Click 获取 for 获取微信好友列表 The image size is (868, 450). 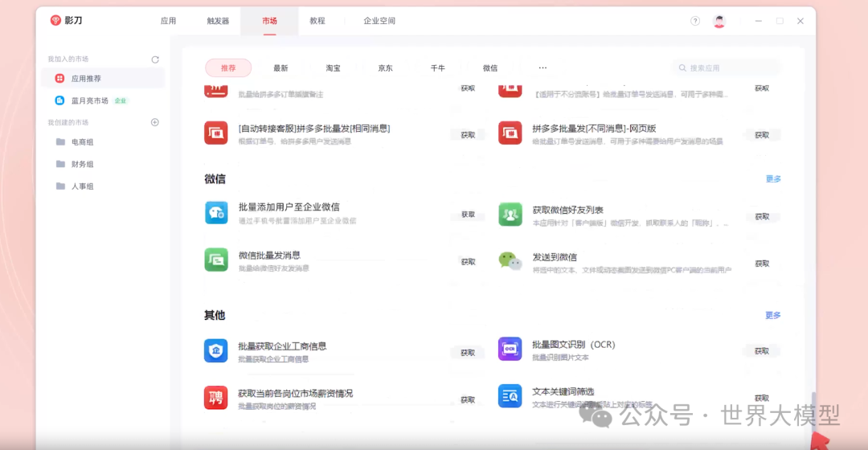click(762, 217)
